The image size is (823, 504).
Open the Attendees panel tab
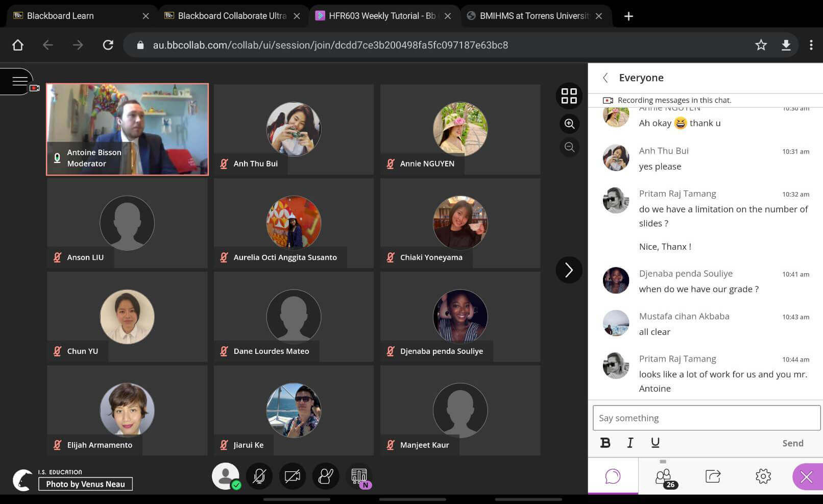pyautogui.click(x=664, y=477)
